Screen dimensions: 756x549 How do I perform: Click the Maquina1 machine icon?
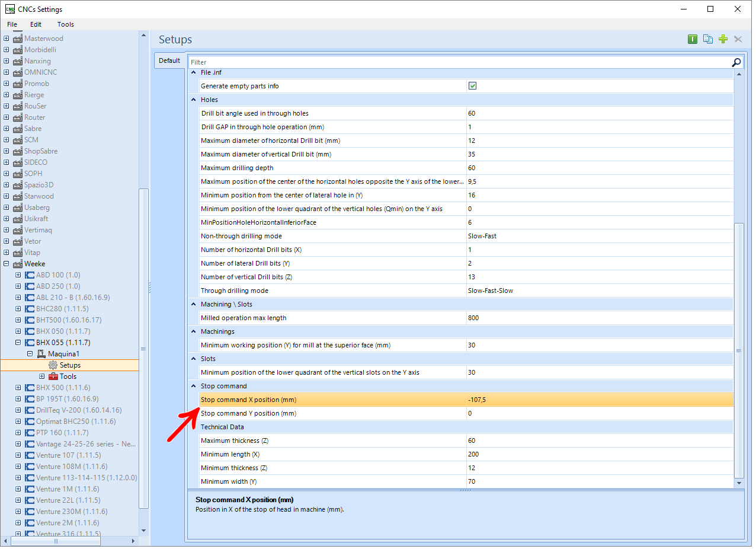point(41,354)
